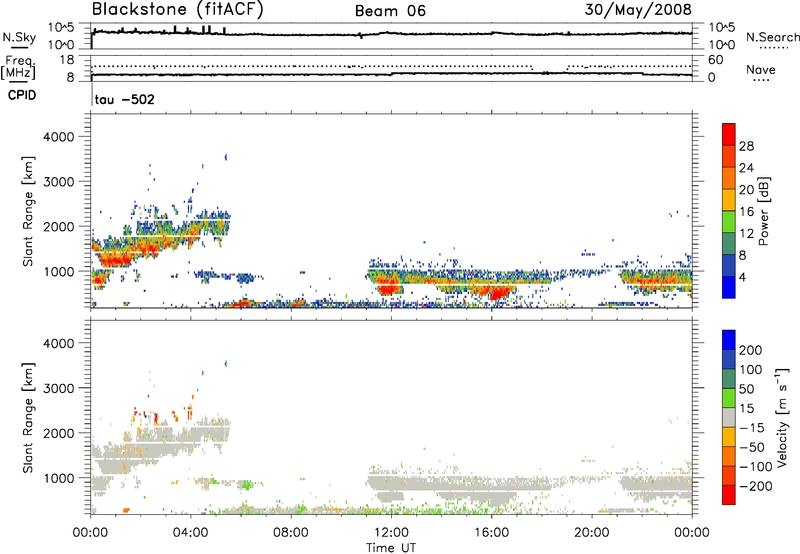Image resolution: width=800 pixels, height=554 pixels.
Task: Click the "1000" tick in the velocity panel
Action: pyautogui.click(x=59, y=478)
